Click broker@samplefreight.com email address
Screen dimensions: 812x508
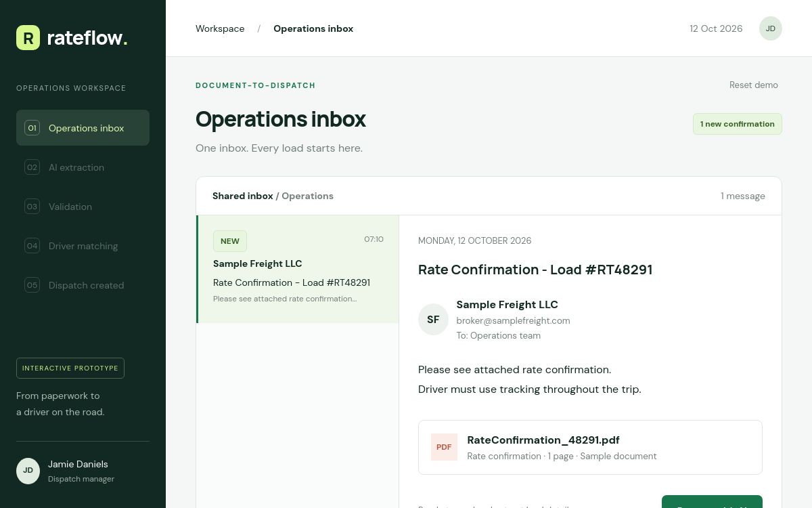coord(513,320)
